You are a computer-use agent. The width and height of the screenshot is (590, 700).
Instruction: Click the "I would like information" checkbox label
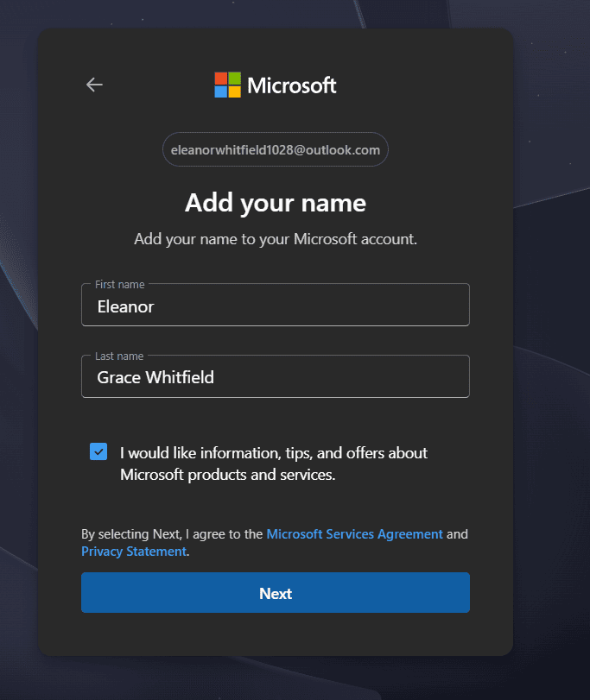pyautogui.click(x=274, y=464)
